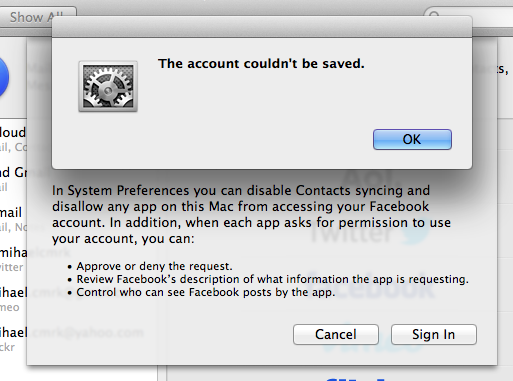Choose the partially visible Flickr logo
This screenshot has height=381, width=513.
pos(357,379)
